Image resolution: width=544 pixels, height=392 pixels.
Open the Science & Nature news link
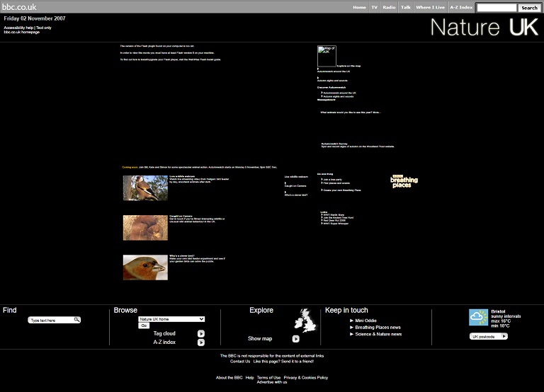378,334
